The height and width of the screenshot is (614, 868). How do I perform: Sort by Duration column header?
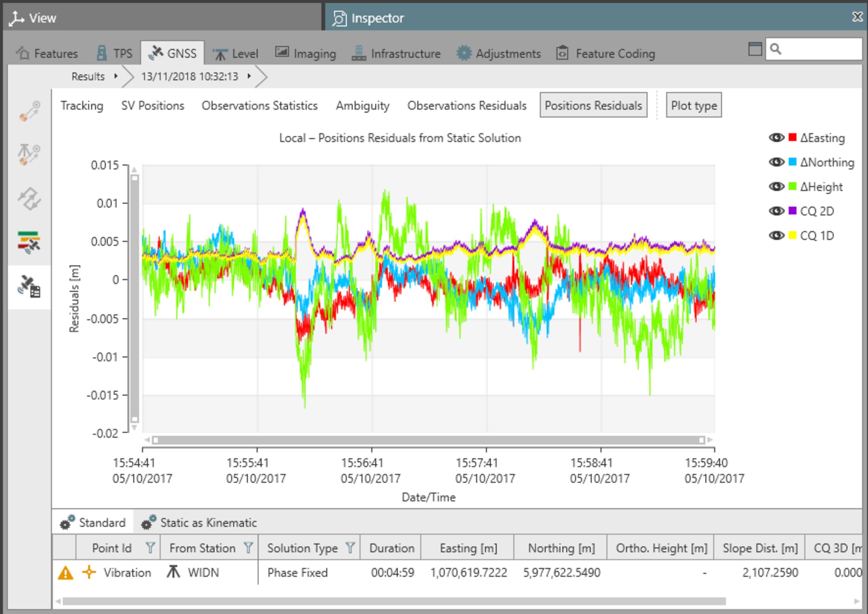pyautogui.click(x=391, y=548)
